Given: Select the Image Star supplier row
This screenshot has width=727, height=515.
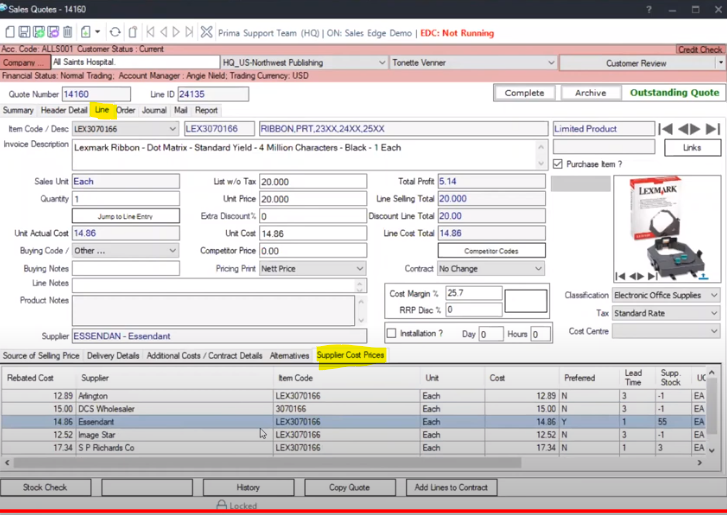Looking at the screenshot, I should pos(355,435).
